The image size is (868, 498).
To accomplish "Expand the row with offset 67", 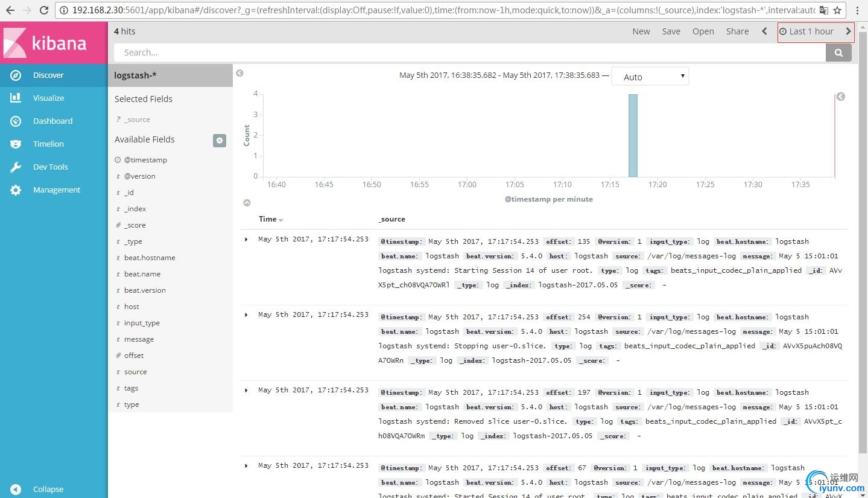I will point(246,466).
